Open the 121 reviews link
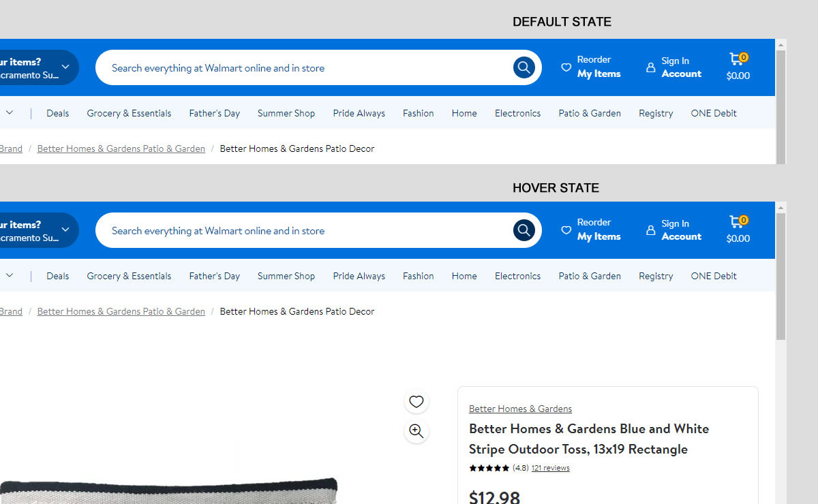 coord(550,468)
